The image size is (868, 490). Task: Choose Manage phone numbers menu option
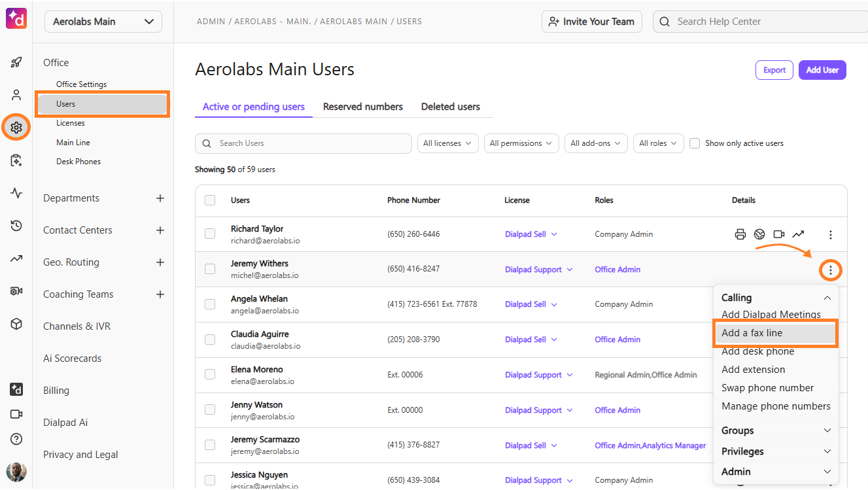pos(776,406)
